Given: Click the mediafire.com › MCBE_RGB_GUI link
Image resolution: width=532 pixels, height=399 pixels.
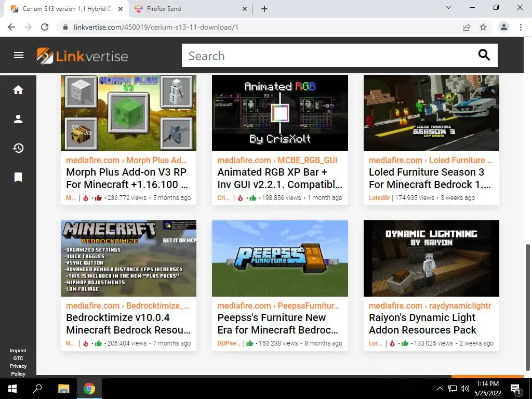Looking at the screenshot, I should 277,160.
